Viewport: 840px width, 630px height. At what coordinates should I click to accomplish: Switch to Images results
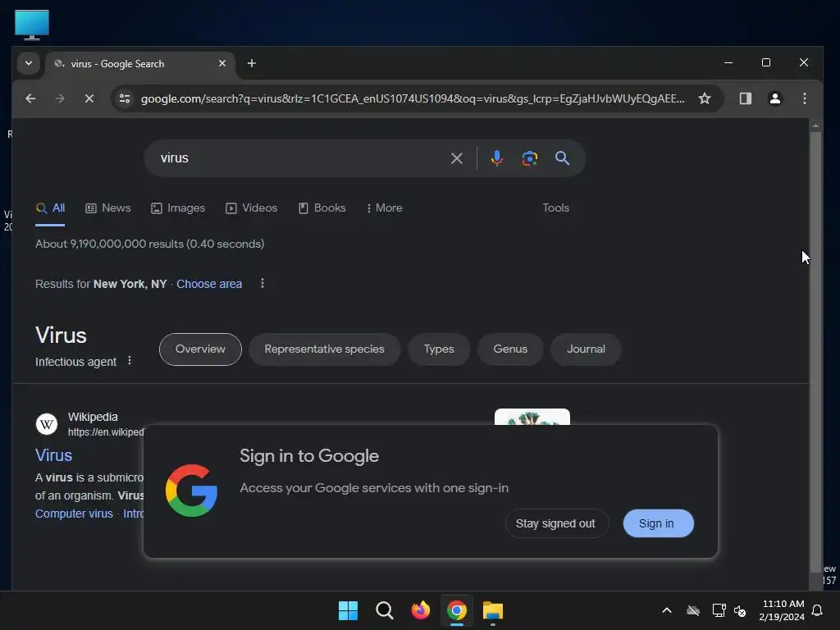click(178, 208)
